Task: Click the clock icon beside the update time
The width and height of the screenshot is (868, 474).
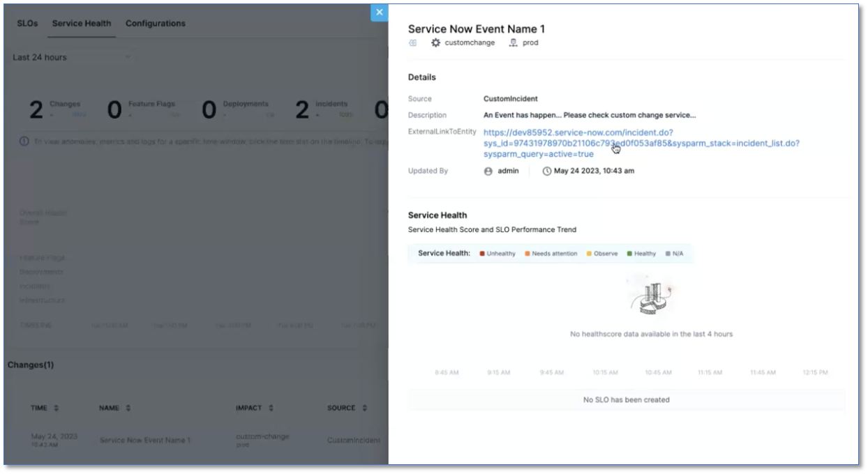Action: pos(547,171)
